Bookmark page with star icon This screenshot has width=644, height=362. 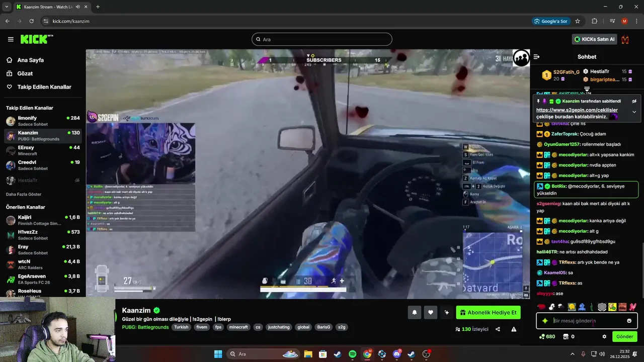tap(578, 21)
